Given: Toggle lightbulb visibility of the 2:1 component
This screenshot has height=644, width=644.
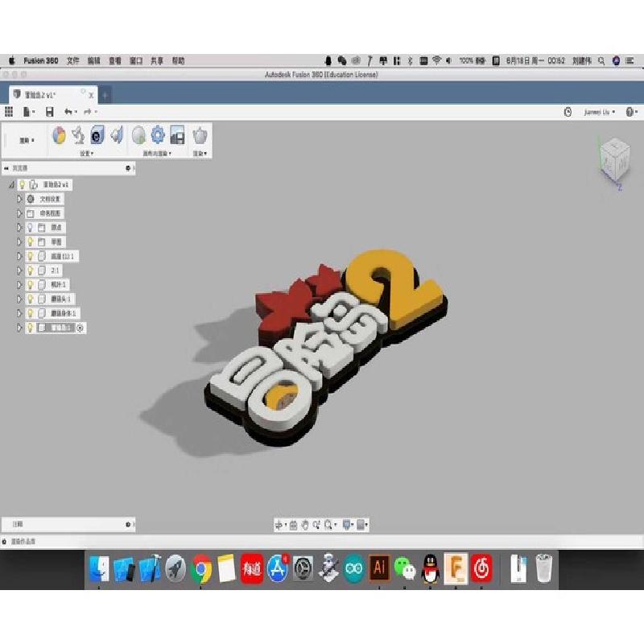Looking at the screenshot, I should click(30, 270).
